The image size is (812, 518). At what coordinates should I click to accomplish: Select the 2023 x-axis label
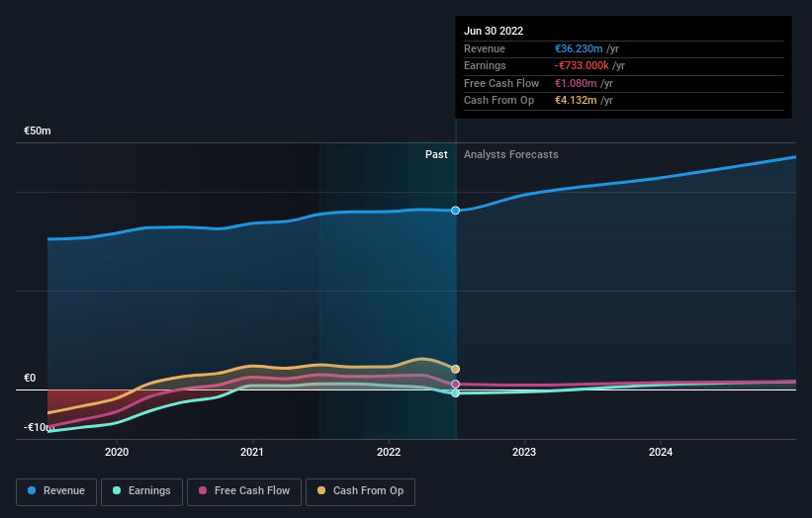[524, 452]
